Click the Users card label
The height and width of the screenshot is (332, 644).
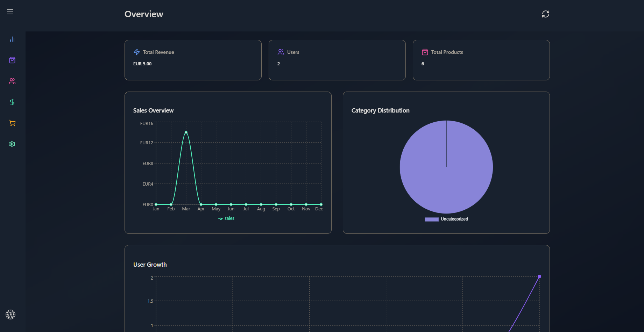(293, 52)
